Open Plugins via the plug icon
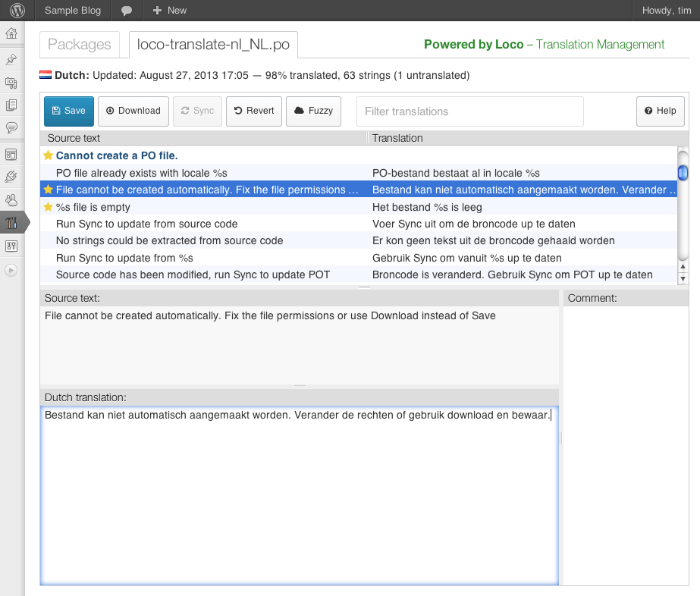 coord(11,177)
